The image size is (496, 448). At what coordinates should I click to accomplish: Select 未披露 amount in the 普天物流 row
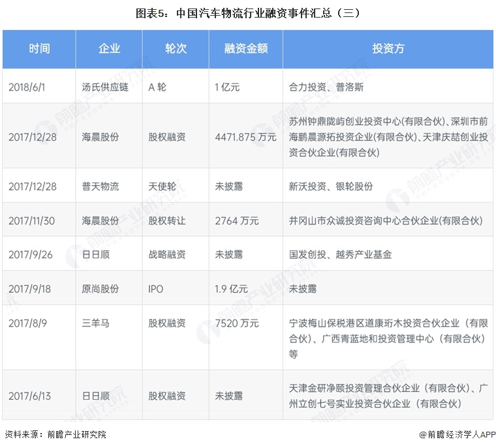(x=228, y=187)
